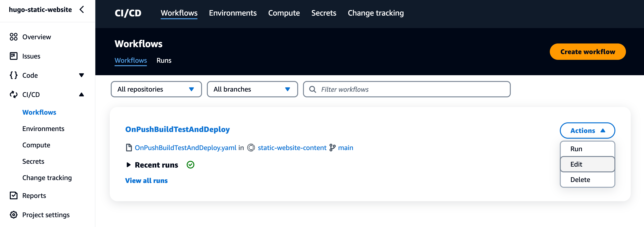Click the green success status icon
The width and height of the screenshot is (644, 227).
point(191,164)
